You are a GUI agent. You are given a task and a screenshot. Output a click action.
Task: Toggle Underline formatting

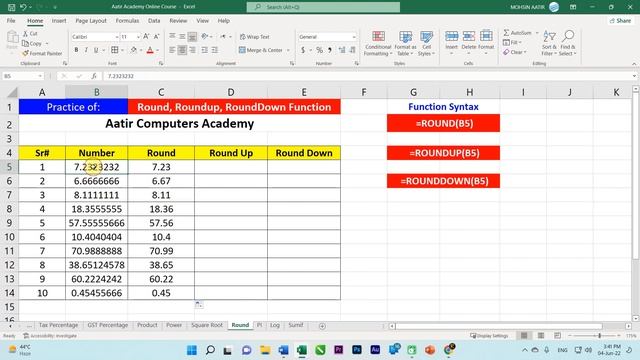(x=96, y=50)
